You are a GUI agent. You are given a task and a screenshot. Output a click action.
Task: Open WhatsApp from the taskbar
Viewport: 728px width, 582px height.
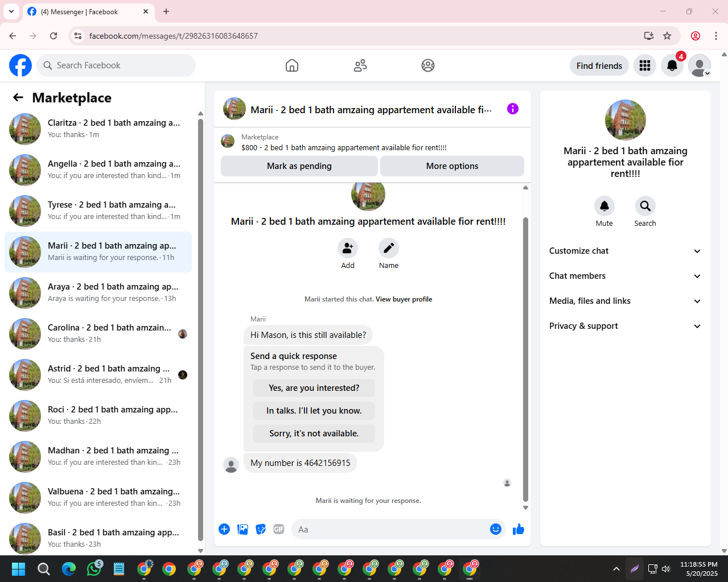click(94, 569)
